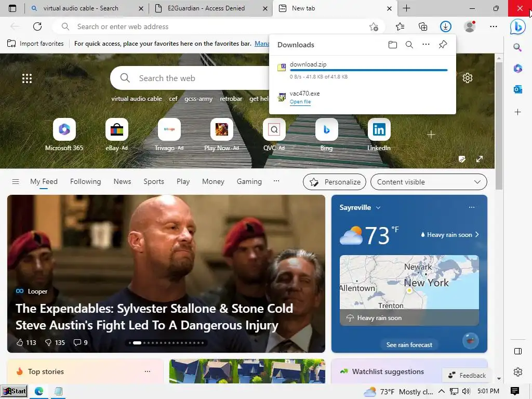Open notification center icon in taskbar

click(515, 391)
